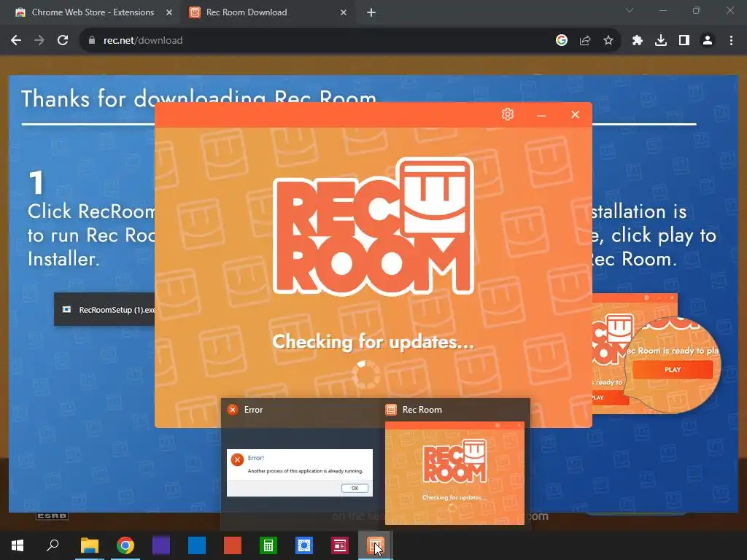Viewport: 747px width, 560px height.
Task: Expand Chrome tab search chevron
Action: tap(630, 10)
